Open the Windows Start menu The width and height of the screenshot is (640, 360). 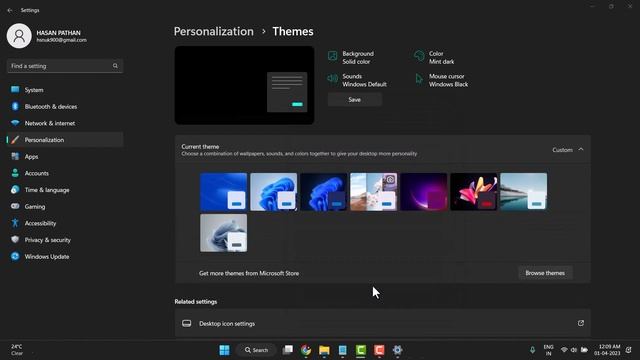224,350
